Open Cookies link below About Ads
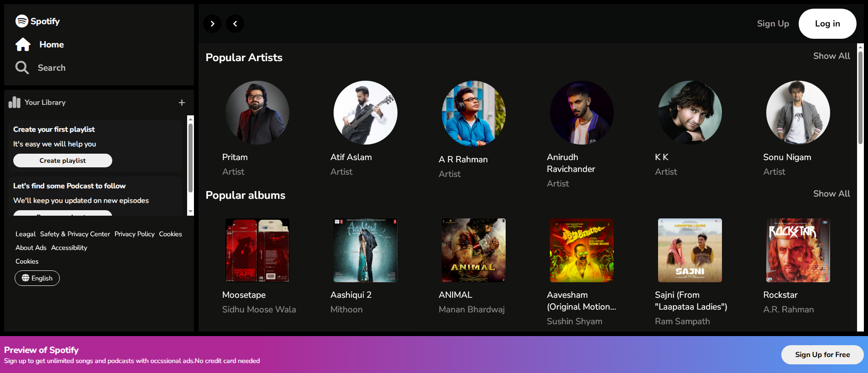This screenshot has width=868, height=373. (x=27, y=261)
